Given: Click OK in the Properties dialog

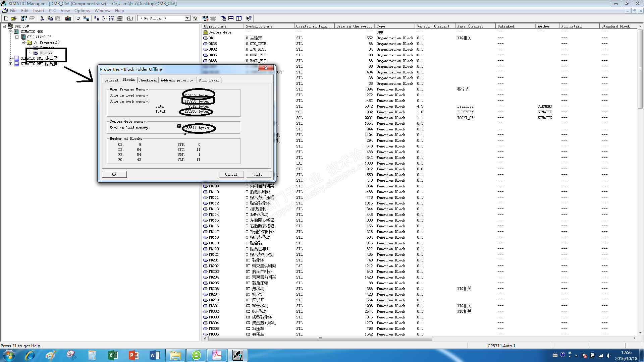Looking at the screenshot, I should pyautogui.click(x=114, y=174).
